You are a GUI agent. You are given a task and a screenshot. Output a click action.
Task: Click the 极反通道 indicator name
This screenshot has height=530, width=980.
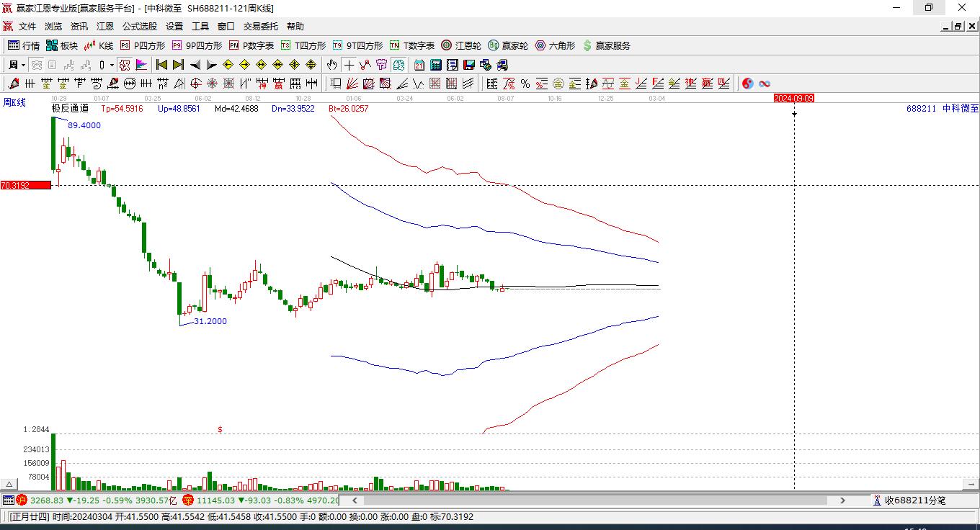click(70, 109)
